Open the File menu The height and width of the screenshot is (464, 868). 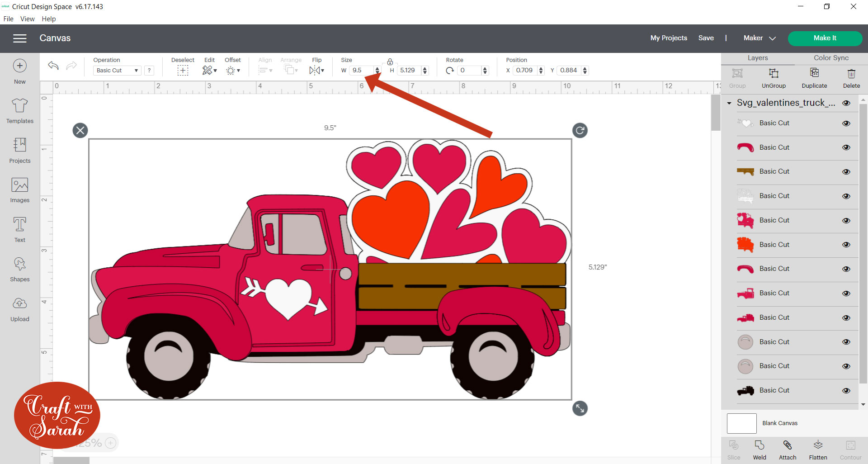click(8, 19)
